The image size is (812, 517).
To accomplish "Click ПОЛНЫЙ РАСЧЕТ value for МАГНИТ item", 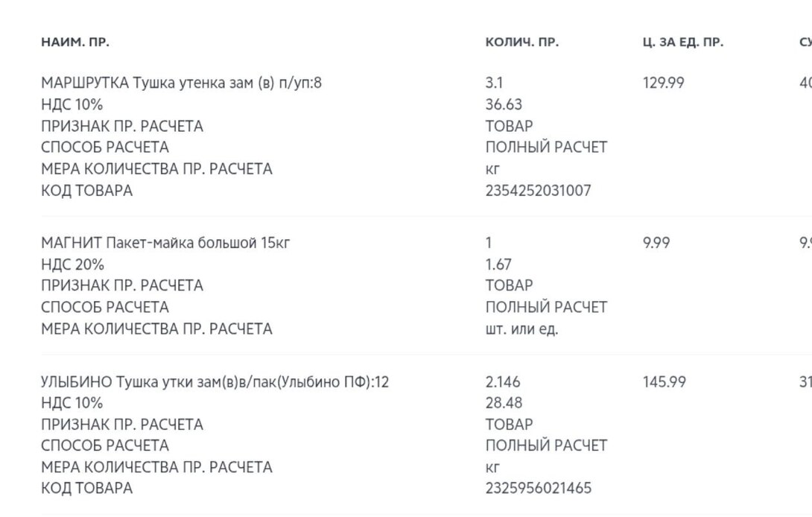I will pyautogui.click(x=546, y=307).
